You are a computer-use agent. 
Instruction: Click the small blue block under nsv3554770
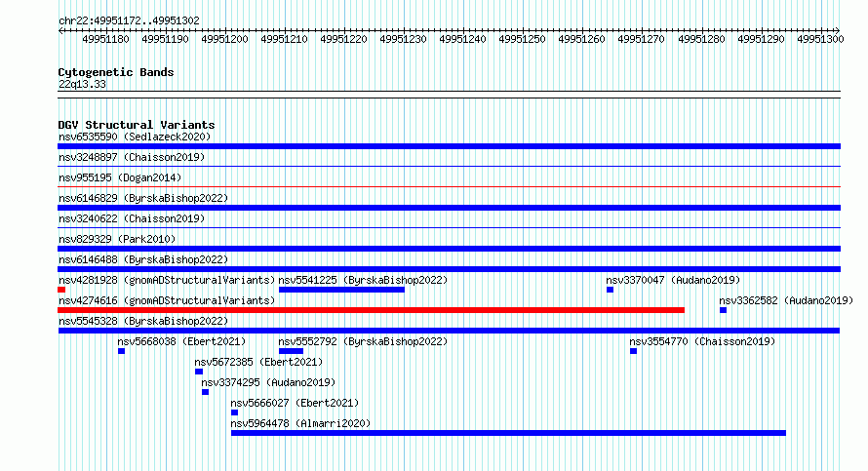tap(633, 351)
